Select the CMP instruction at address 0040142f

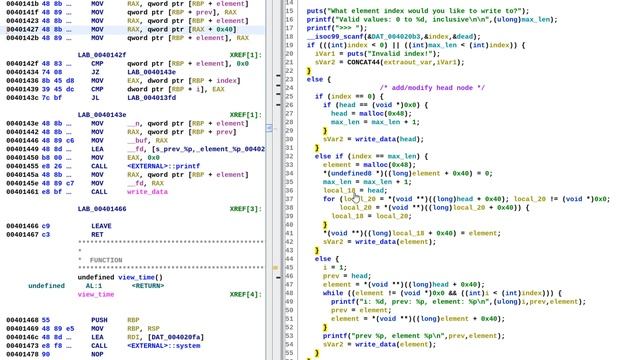pyautogui.click(x=127, y=64)
